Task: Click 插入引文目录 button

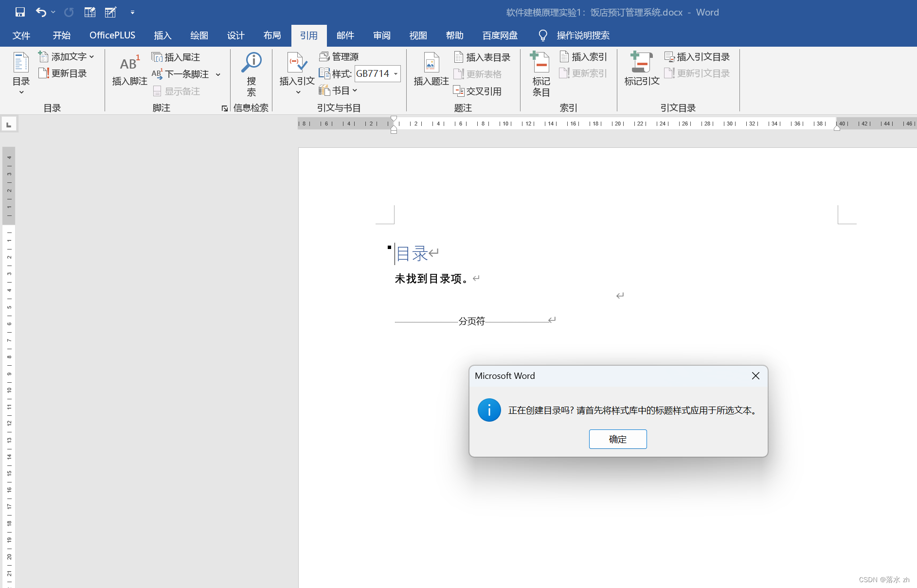Action: point(697,57)
